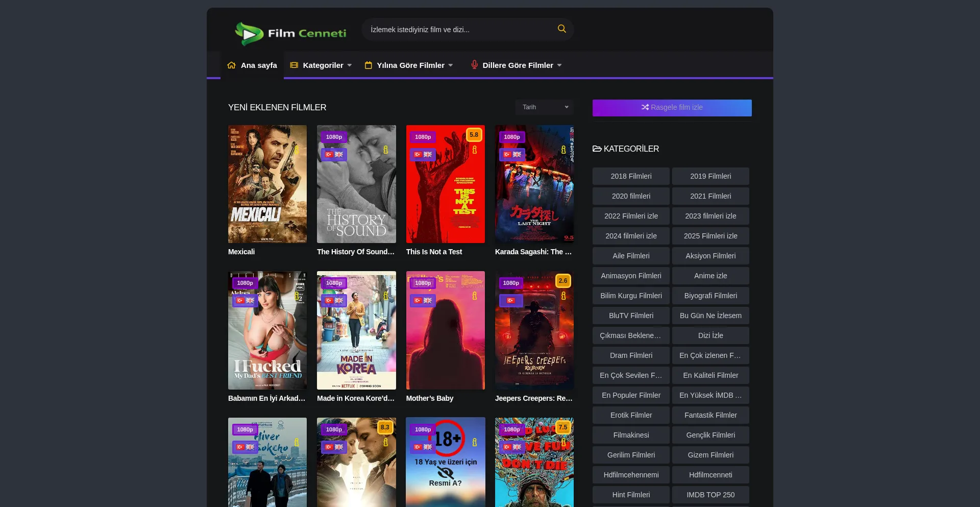Select 2025 Filmleri izle category

point(710,236)
